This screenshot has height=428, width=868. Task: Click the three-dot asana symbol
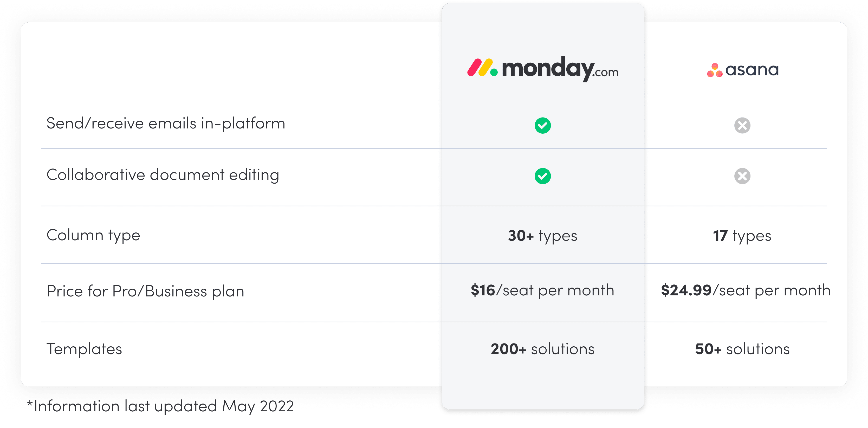715,70
